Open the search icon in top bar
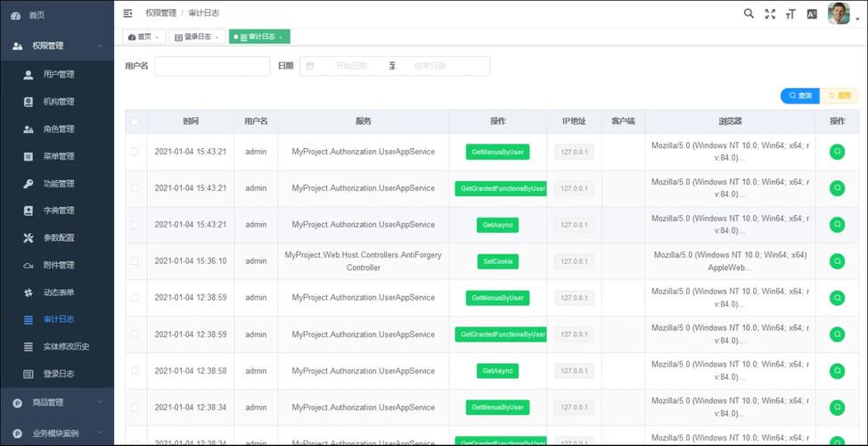The width and height of the screenshot is (868, 446). pos(749,13)
